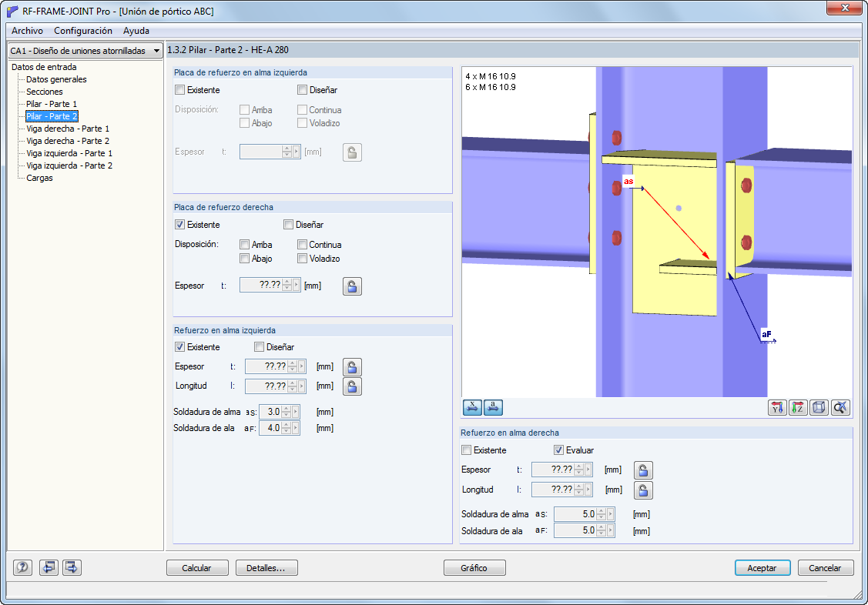Open the Configuración menu

pos(83,31)
